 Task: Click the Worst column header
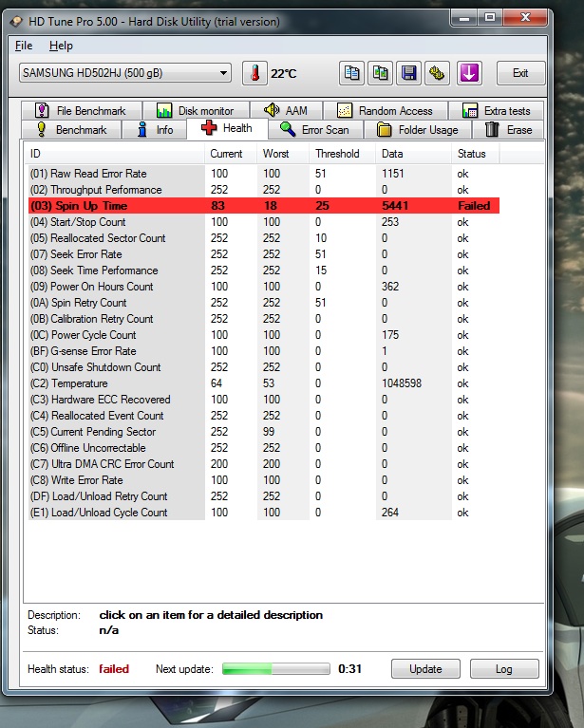click(282, 154)
